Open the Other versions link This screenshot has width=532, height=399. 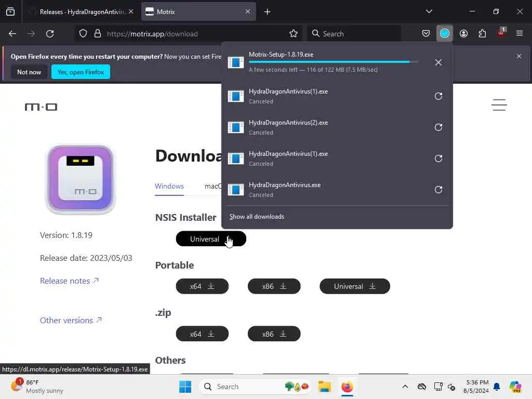coord(71,320)
